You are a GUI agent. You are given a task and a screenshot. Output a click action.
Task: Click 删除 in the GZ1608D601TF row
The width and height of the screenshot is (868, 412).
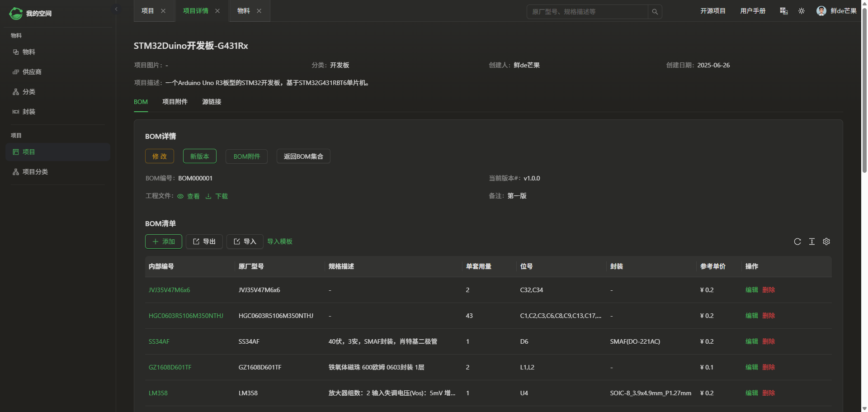(769, 367)
